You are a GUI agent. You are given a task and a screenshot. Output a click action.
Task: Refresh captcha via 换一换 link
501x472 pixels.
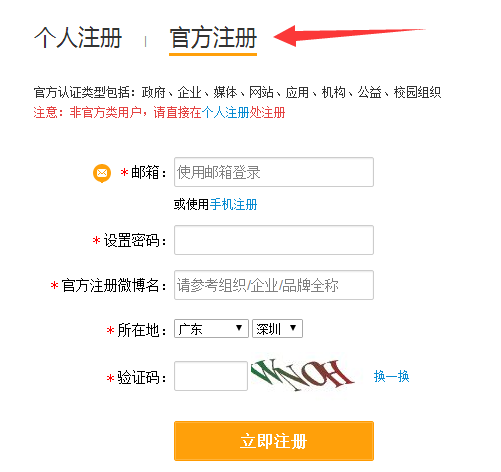pyautogui.click(x=391, y=376)
